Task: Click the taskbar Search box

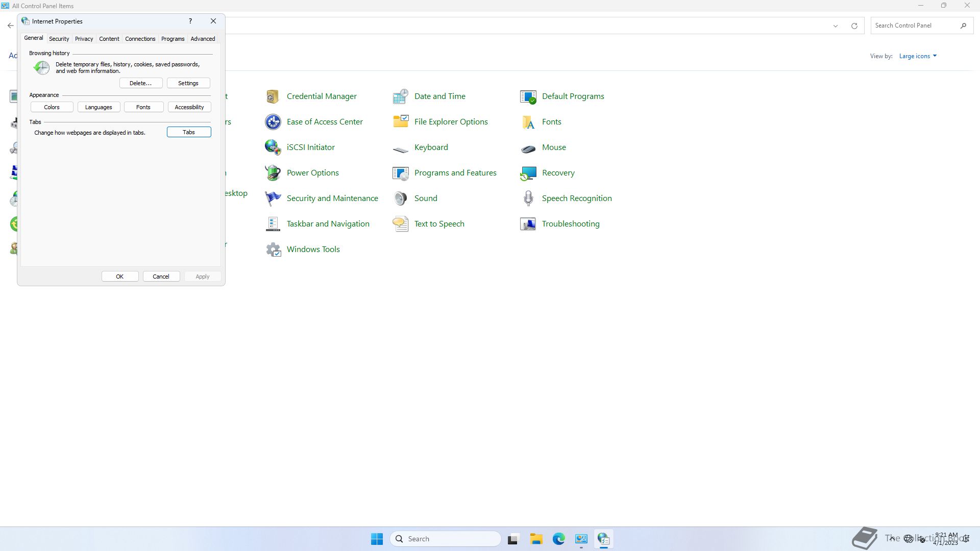Action: point(445,539)
